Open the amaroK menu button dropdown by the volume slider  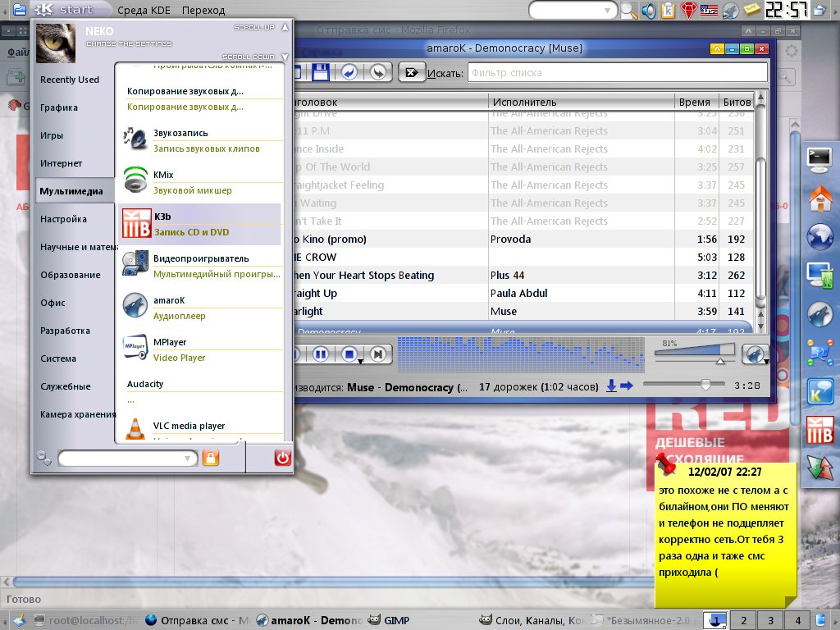(x=756, y=354)
